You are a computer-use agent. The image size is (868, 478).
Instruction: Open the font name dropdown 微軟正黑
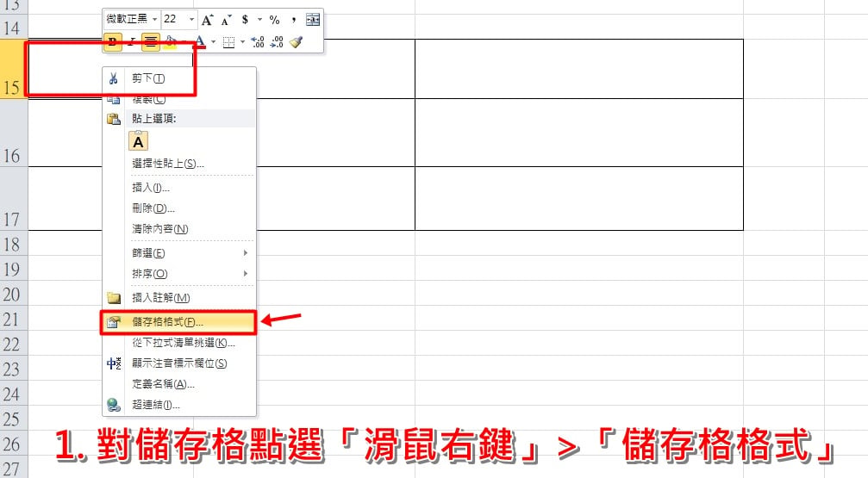click(x=155, y=19)
